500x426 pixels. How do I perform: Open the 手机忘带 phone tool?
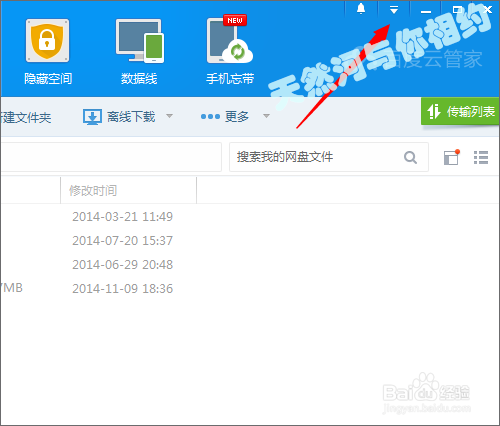[230, 50]
